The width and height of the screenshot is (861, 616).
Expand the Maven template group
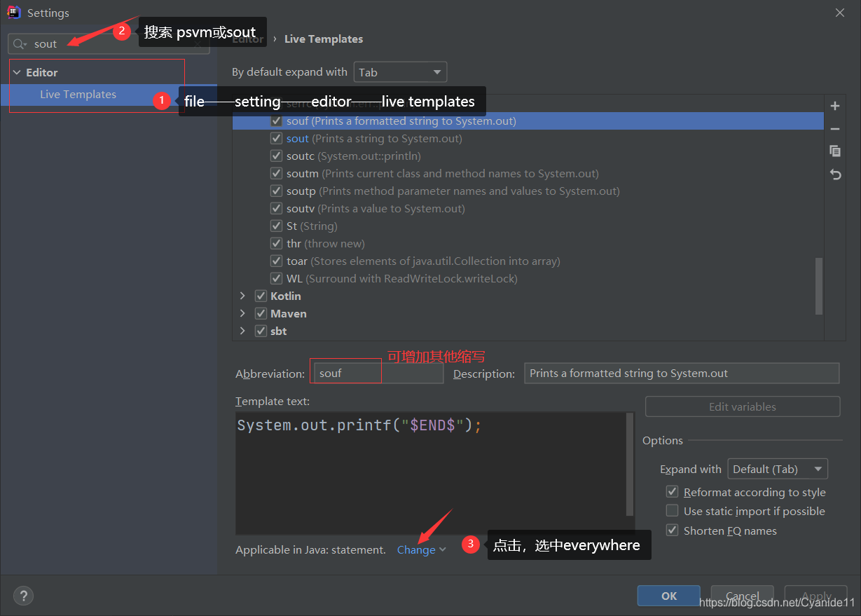pyautogui.click(x=242, y=313)
